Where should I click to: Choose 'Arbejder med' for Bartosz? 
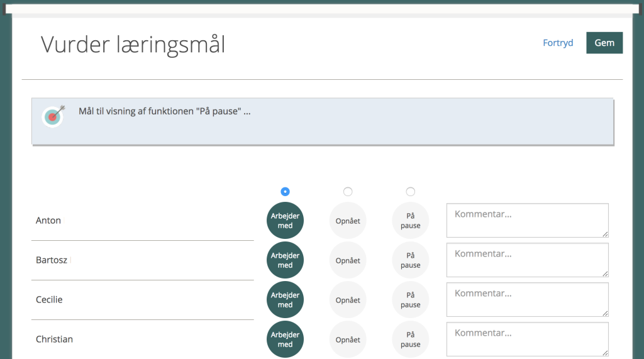[285, 260]
